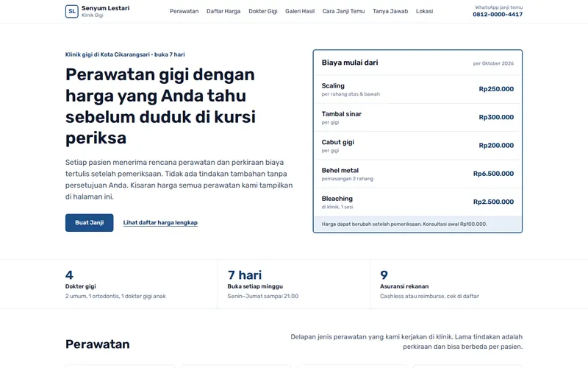
Task: Open the Perawatan menu item
Action: pos(184,11)
